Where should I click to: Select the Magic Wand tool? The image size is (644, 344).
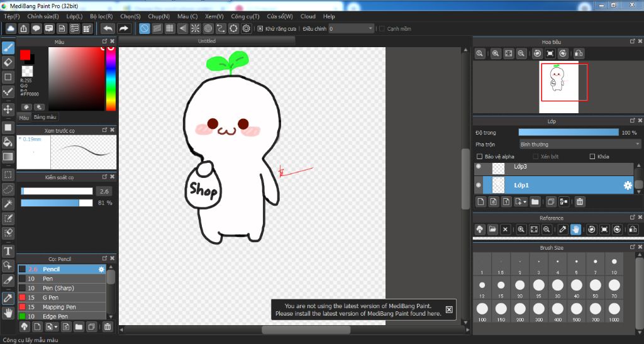point(8,204)
